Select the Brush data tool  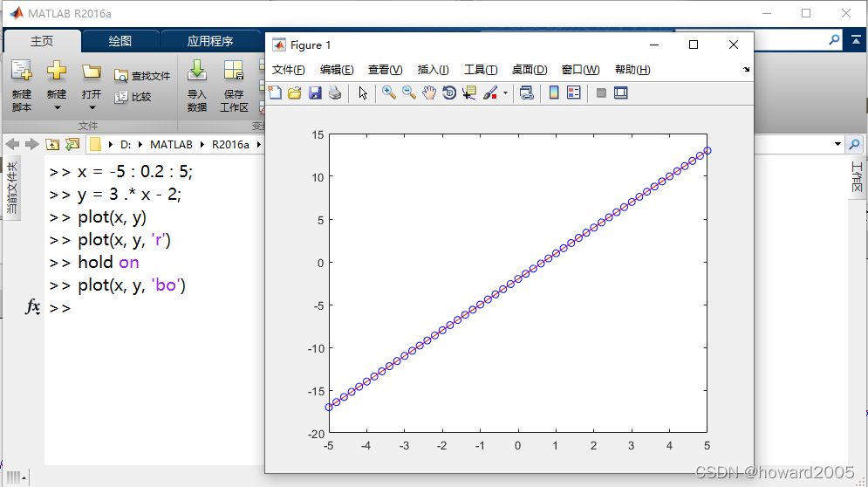coord(490,93)
